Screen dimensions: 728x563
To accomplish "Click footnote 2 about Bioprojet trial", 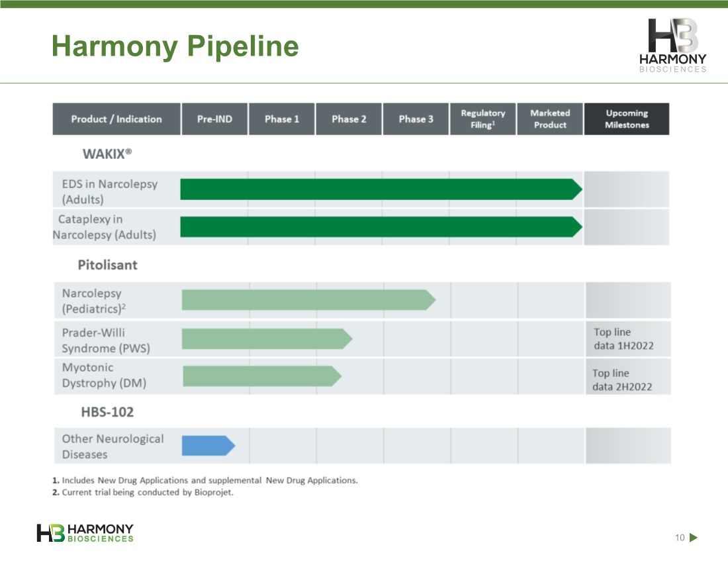I will 142,492.
